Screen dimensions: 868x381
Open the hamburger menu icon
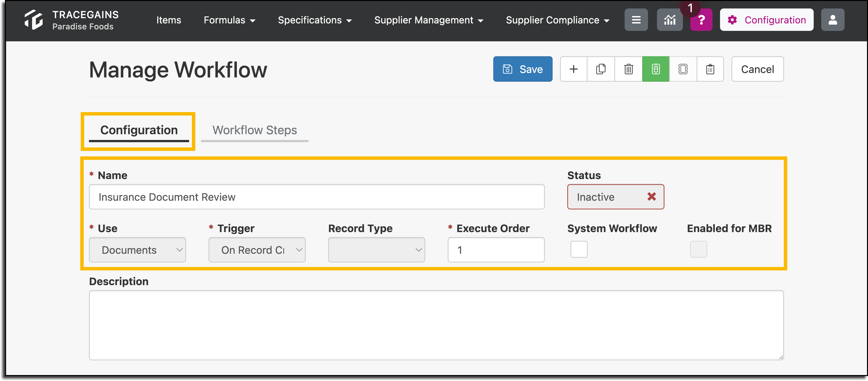(636, 20)
